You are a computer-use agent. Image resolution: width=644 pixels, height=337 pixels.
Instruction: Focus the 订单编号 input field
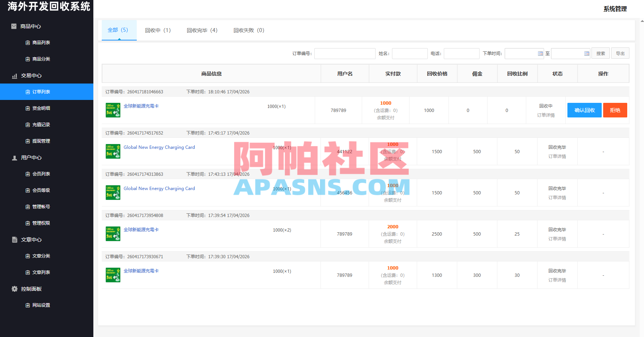click(345, 54)
